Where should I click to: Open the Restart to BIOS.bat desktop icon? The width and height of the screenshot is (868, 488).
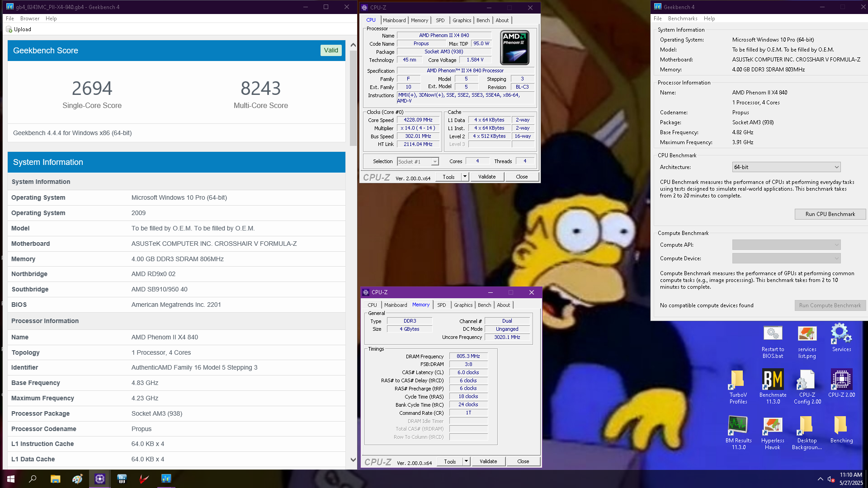click(x=773, y=342)
